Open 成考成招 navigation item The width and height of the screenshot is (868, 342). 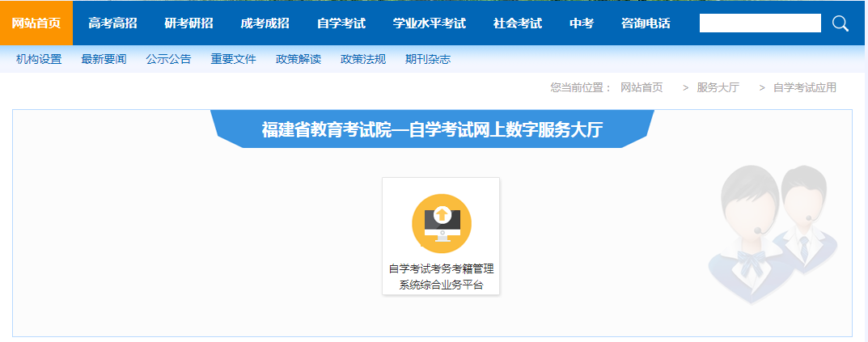click(265, 23)
